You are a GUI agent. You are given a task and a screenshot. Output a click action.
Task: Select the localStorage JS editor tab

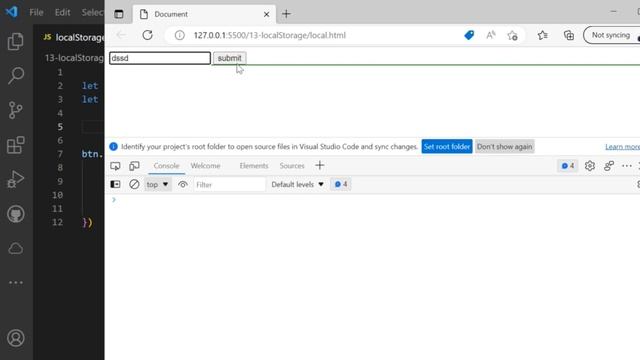(73, 37)
